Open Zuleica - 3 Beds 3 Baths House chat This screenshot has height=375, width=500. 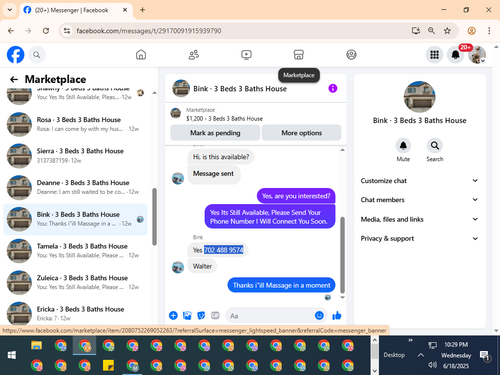(76, 282)
